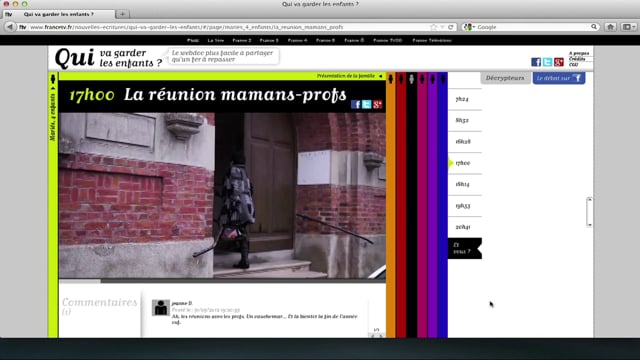
Task: Jump to the 20h41 timeline entry
Action: (463, 227)
